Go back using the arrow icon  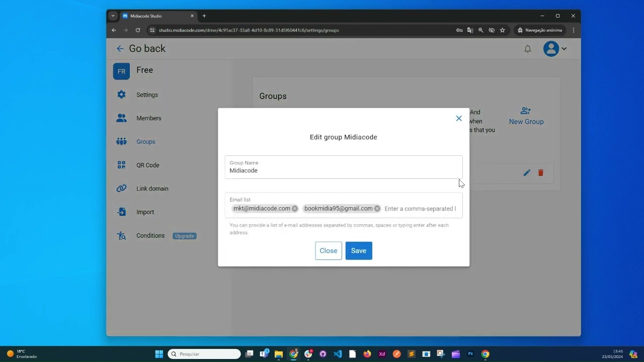120,49
